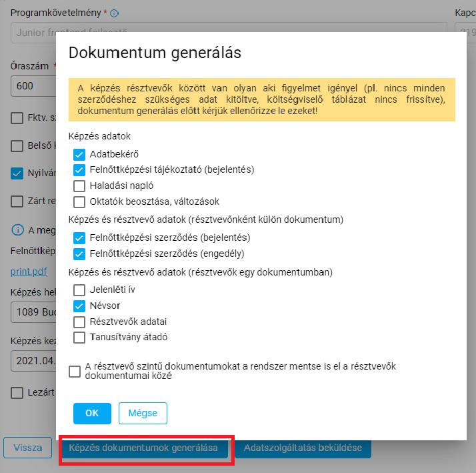Image resolution: width=476 pixels, height=473 pixels.
Task: Click the yellow warning message text
Action: [x=261, y=99]
